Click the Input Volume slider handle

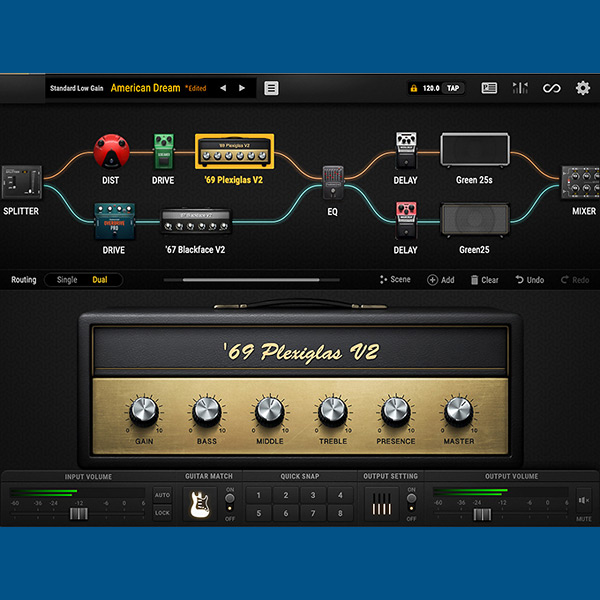click(78, 513)
